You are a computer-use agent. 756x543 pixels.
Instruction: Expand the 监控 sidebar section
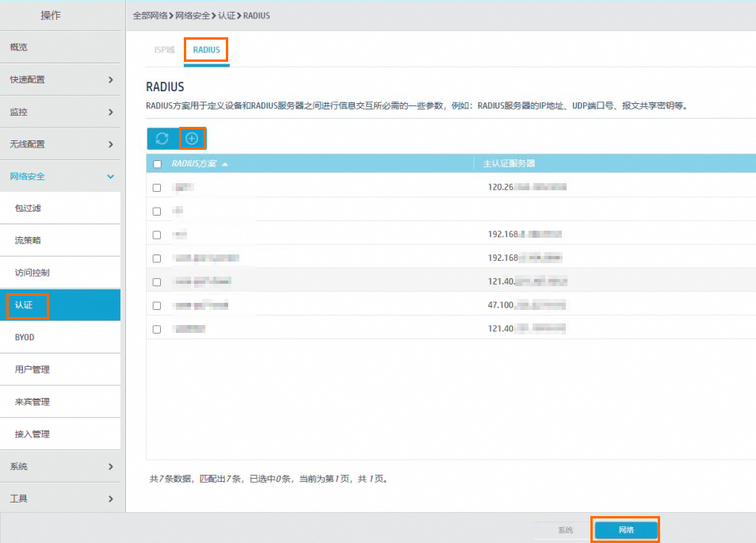pos(60,111)
